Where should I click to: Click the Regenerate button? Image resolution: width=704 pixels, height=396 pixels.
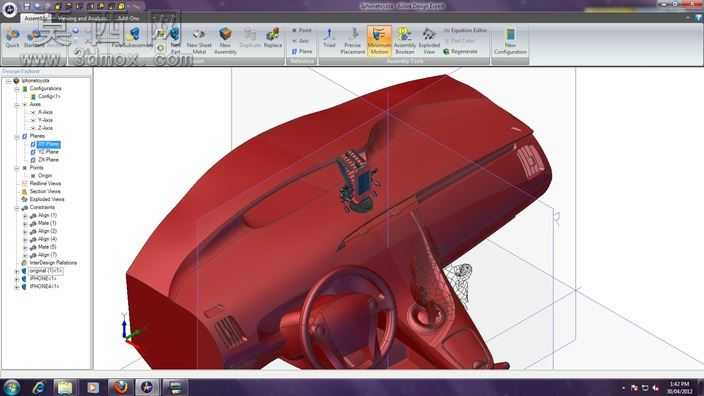click(x=461, y=52)
